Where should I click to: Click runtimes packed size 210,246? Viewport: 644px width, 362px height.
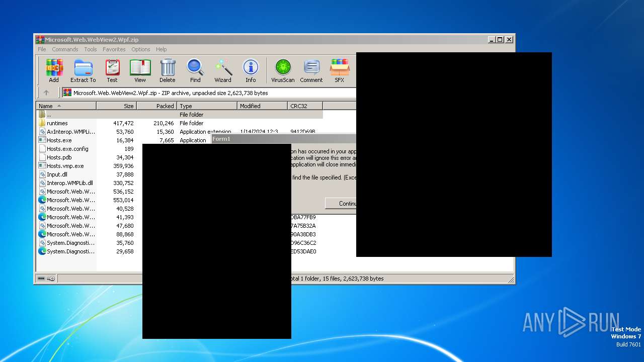164,123
